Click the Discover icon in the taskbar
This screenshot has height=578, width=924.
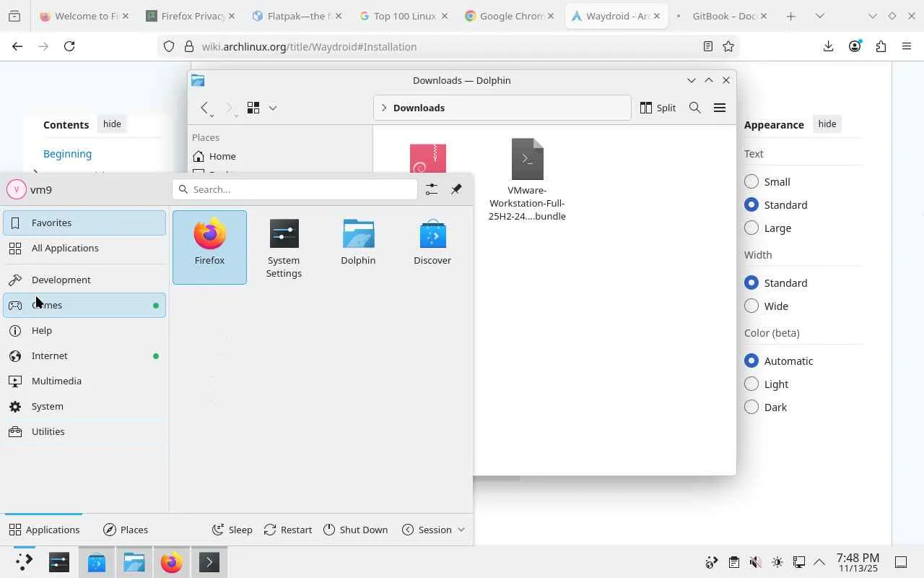pyautogui.click(x=97, y=562)
